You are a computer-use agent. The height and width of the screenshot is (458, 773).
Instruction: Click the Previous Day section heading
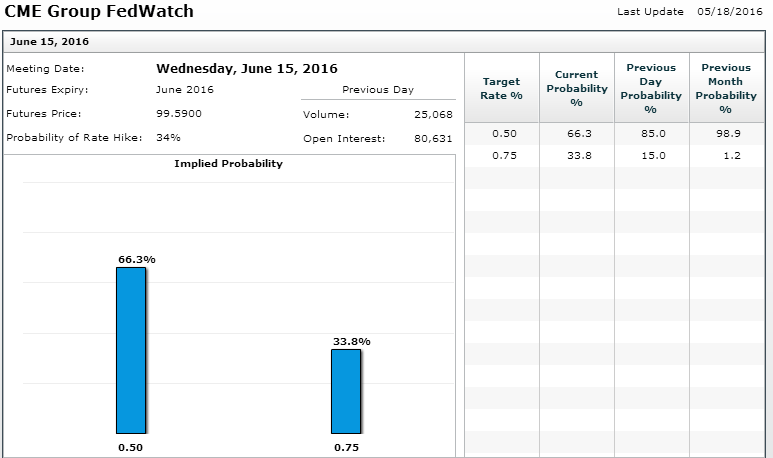pos(378,90)
